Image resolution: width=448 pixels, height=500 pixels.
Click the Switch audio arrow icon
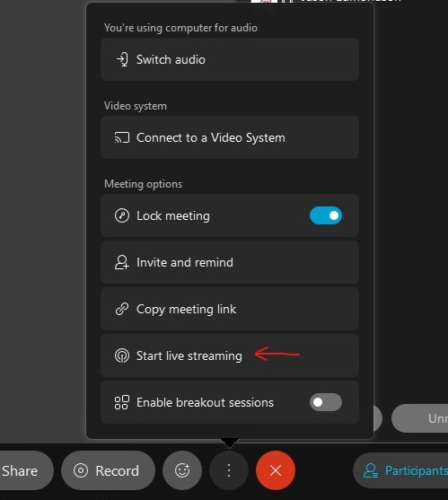(122, 59)
